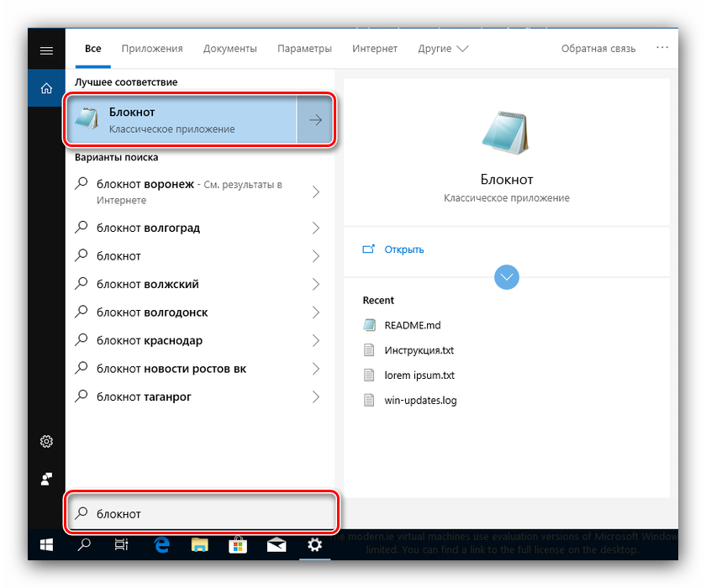
Task: Open search settings gear in sidebar
Action: 46,442
